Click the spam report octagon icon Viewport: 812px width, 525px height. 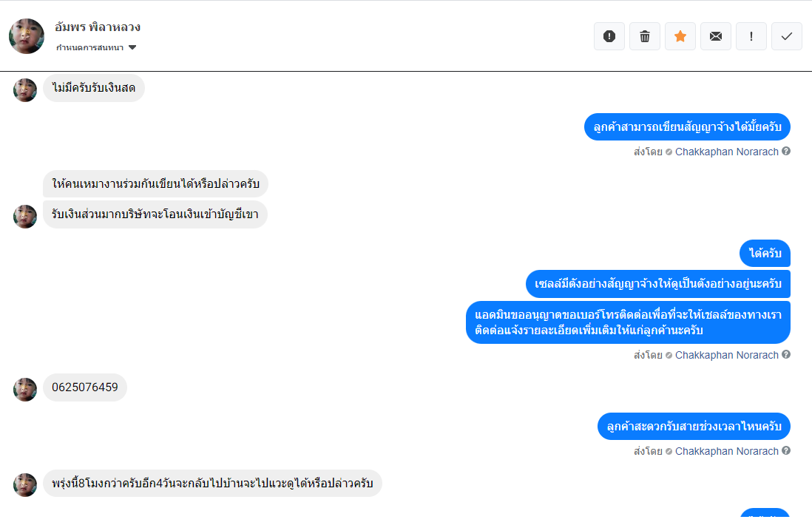(609, 36)
